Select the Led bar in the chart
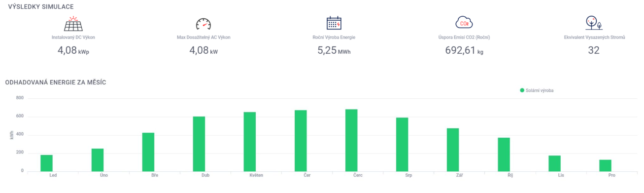 (x=46, y=163)
